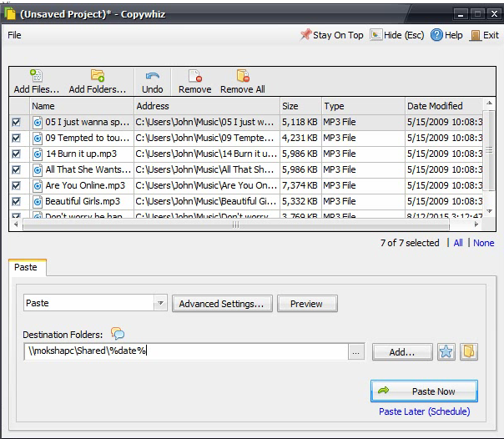Click the folder icon button next to star
Viewport: 504px width, 439px height.
click(x=469, y=352)
